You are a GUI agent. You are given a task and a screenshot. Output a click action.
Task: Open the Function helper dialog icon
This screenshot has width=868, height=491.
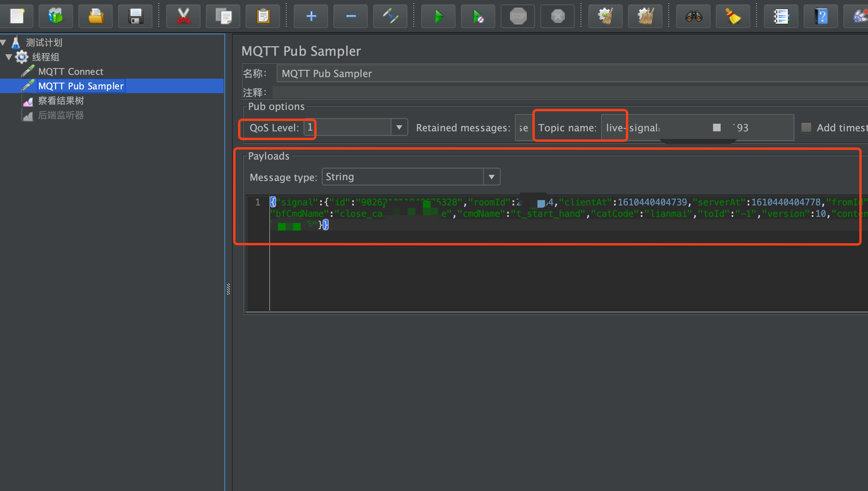[x=781, y=16]
